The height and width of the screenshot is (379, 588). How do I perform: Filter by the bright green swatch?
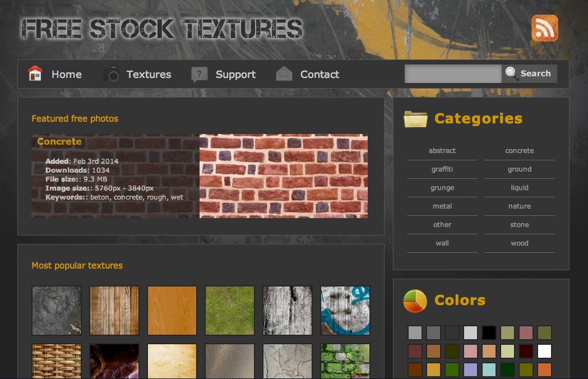(452, 369)
